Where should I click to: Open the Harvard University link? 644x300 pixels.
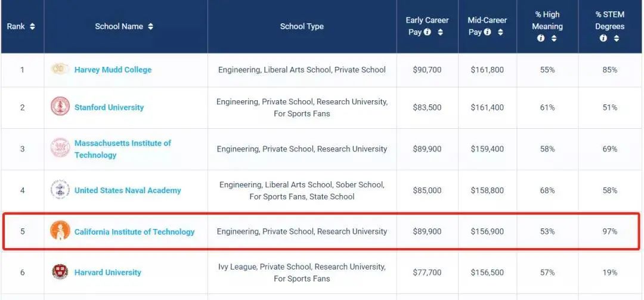click(x=108, y=273)
